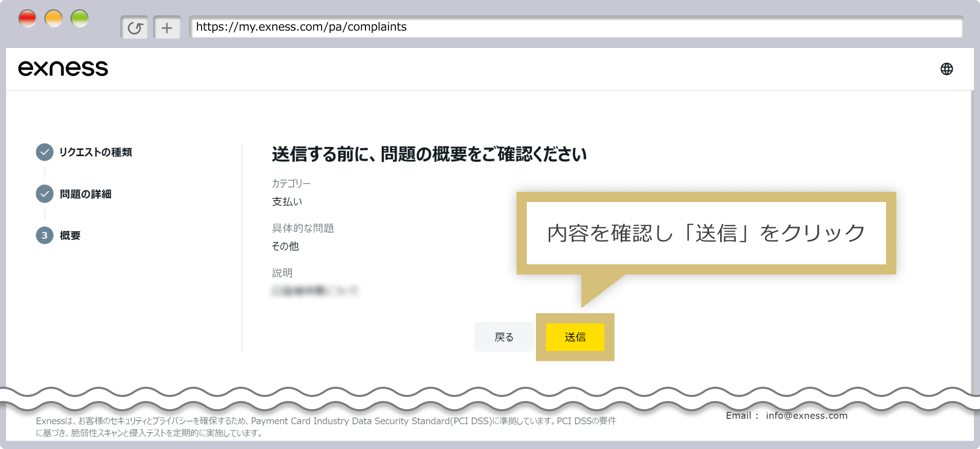Viewport: 980px width, 449px height.
Task: Click the Exness logo
Action: (x=63, y=68)
